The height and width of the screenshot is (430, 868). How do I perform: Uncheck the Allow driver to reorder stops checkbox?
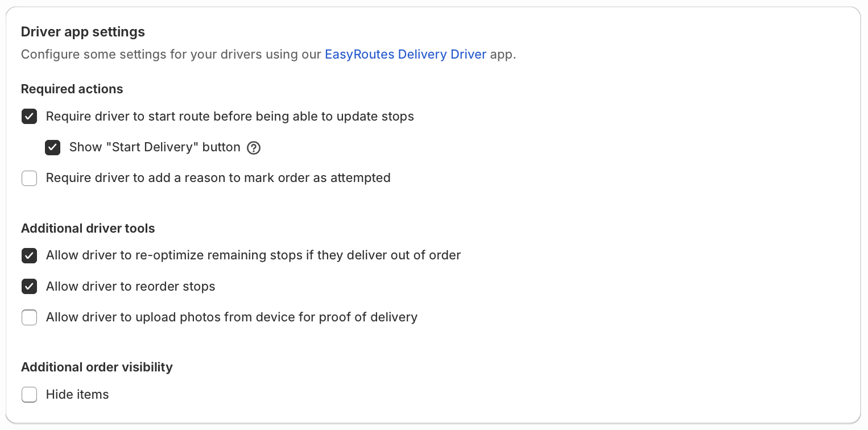(x=30, y=286)
